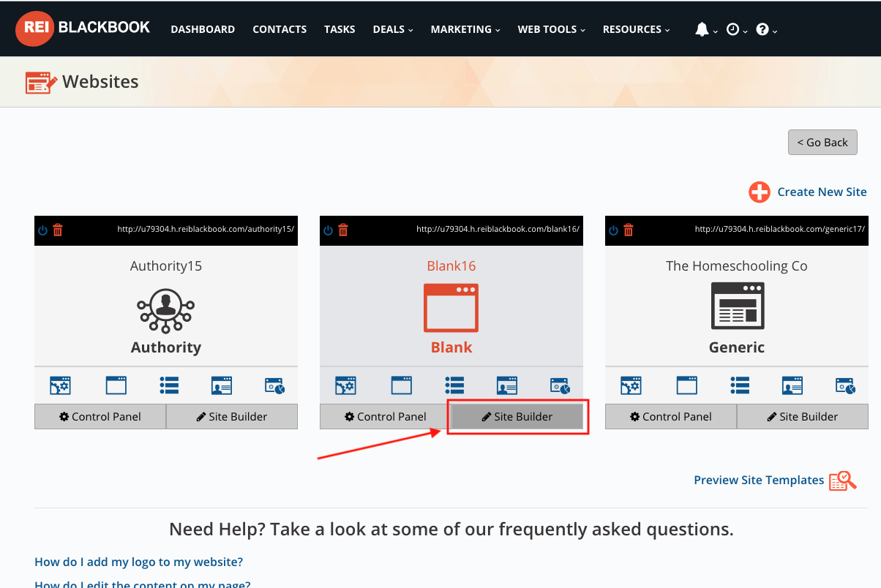The width and height of the screenshot is (881, 588).
Task: Open Homeschooling Co pie chart stats icon
Action: pos(845,385)
